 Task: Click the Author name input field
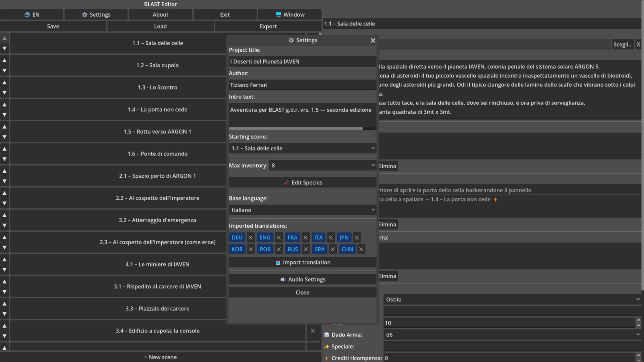(x=302, y=85)
